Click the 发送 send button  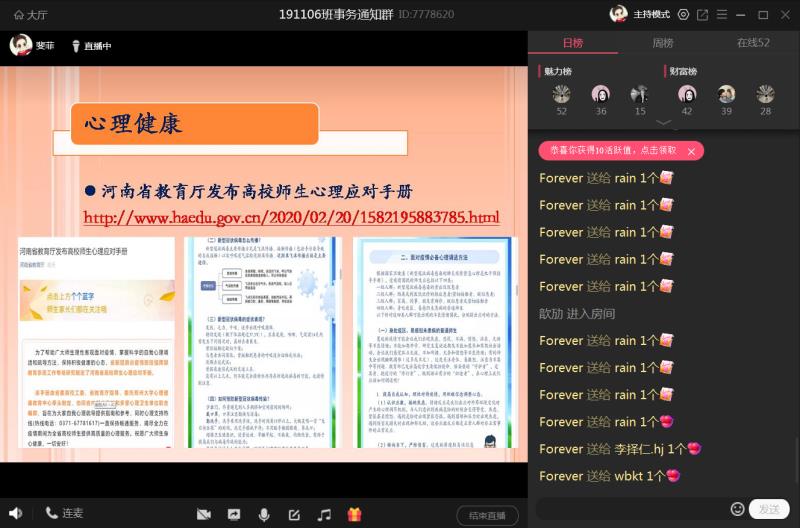tap(769, 509)
